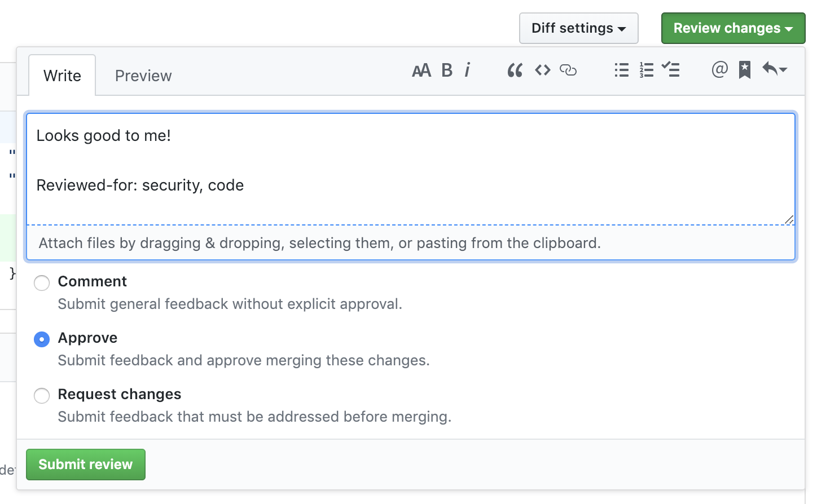Switch to the Preview tab
This screenshot has height=504, width=817.
pos(143,76)
